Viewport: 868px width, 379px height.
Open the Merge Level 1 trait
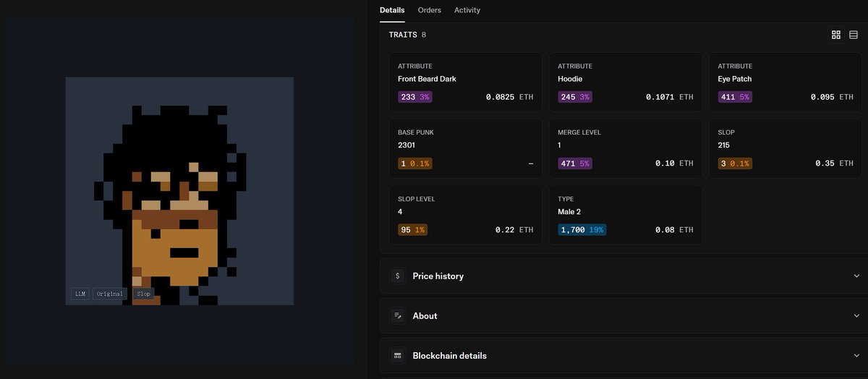pos(625,148)
